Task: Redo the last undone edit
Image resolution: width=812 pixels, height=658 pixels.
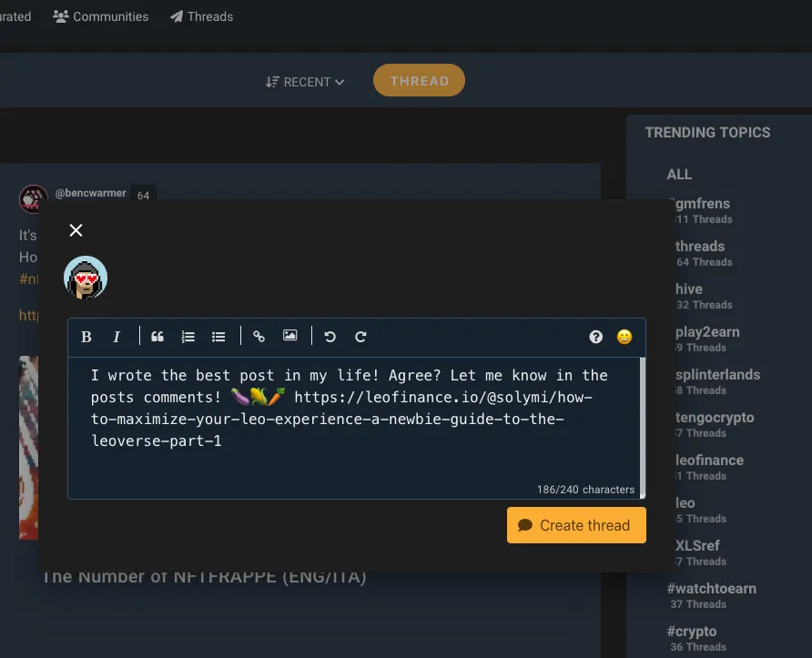Action: pyautogui.click(x=361, y=337)
